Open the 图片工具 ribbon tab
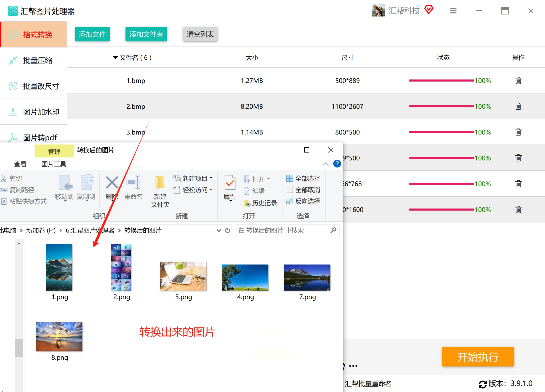545x392 pixels. pyautogui.click(x=54, y=164)
